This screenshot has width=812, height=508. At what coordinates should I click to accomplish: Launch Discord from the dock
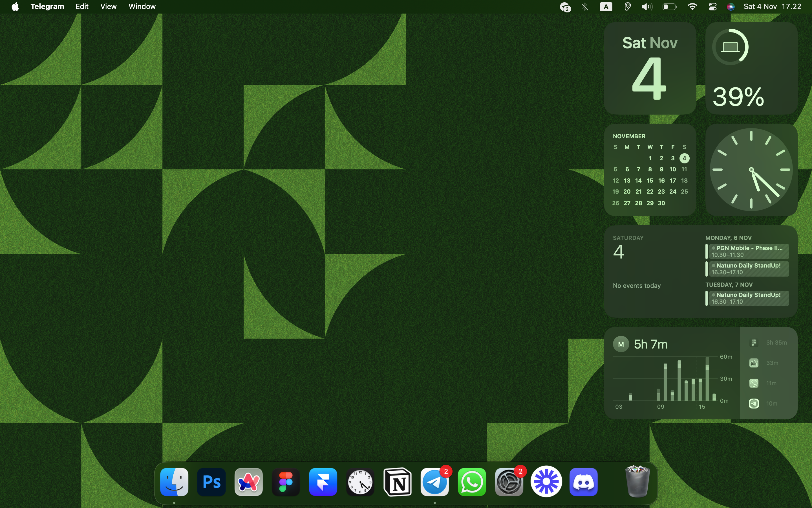point(584,482)
